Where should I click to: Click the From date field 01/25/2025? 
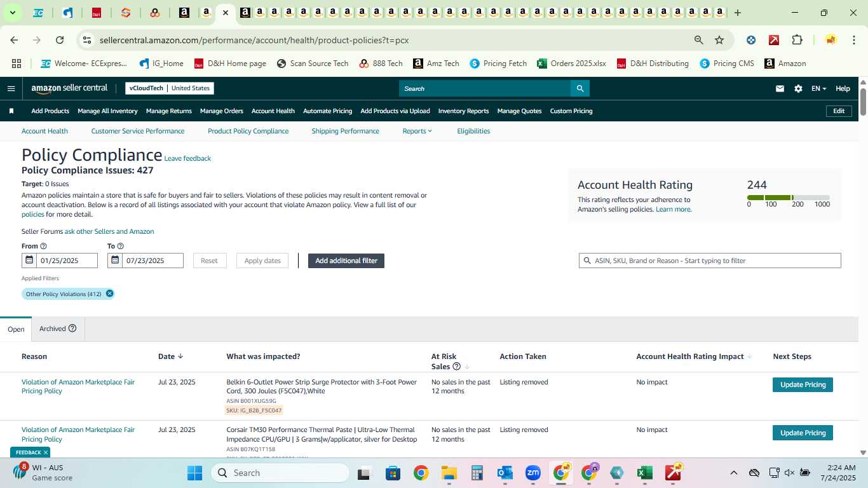pyautogui.click(x=67, y=261)
